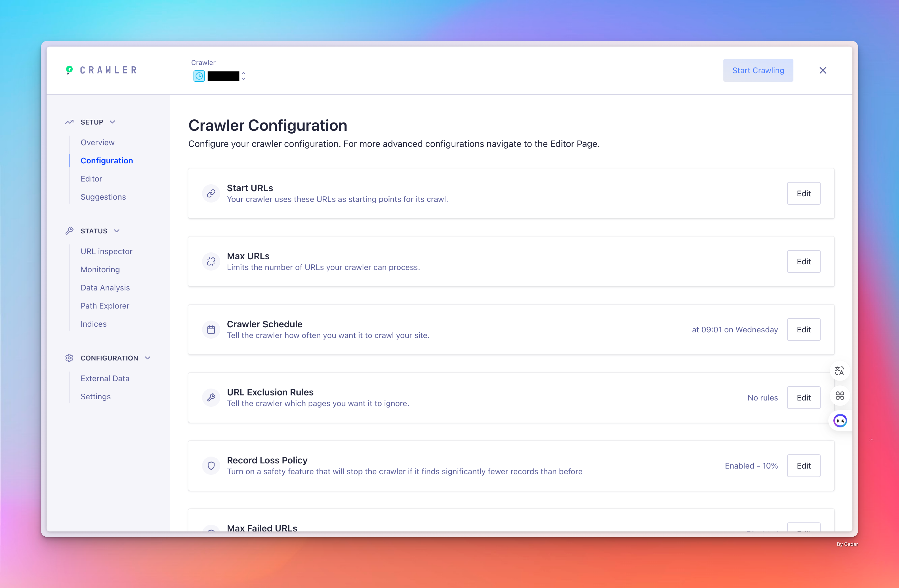Close the crawler panel with X

822,70
